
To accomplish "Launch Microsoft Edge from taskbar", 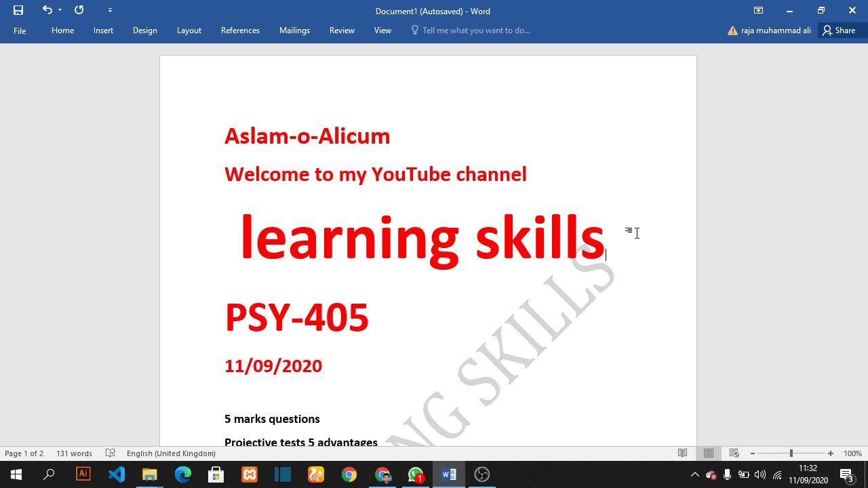I will pos(183,474).
